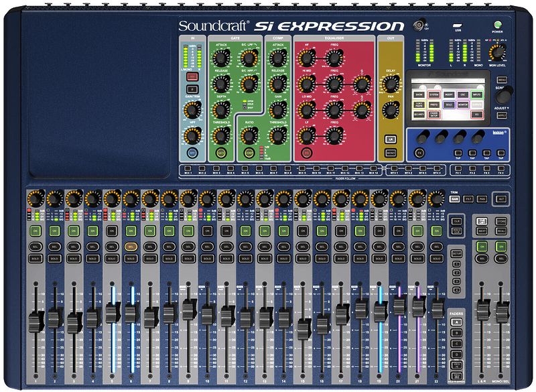Click the 12V lamp connector socket

coord(418,25)
